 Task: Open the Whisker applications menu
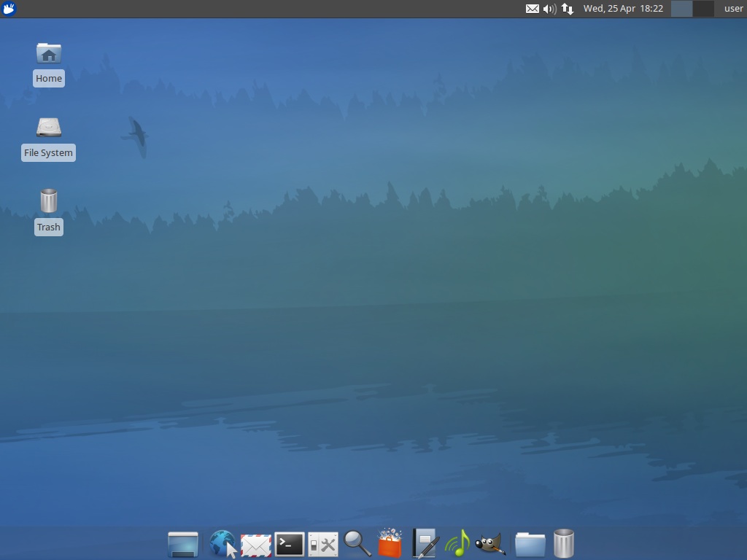point(9,9)
